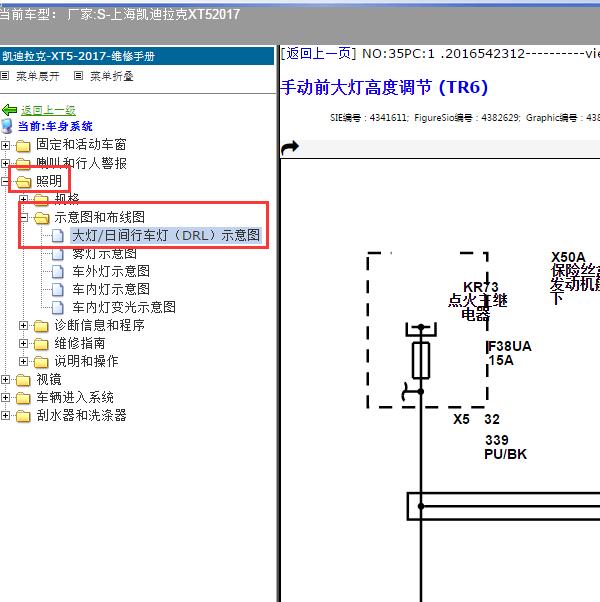Expand the 视镜 tree node
Screen dimensions: 600x602
5,379
